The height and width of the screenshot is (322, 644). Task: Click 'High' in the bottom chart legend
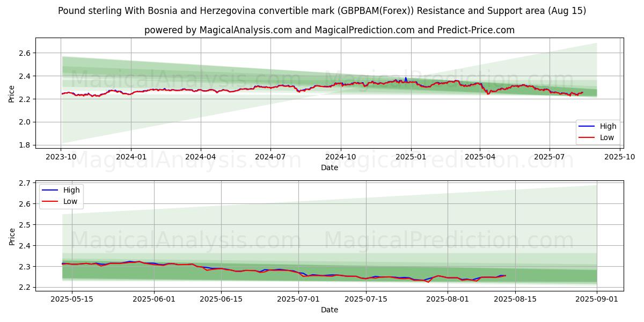pyautogui.click(x=71, y=190)
